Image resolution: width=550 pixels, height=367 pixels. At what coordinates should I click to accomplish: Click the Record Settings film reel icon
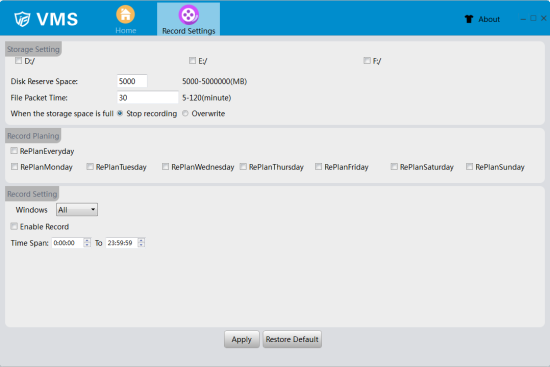(x=189, y=15)
